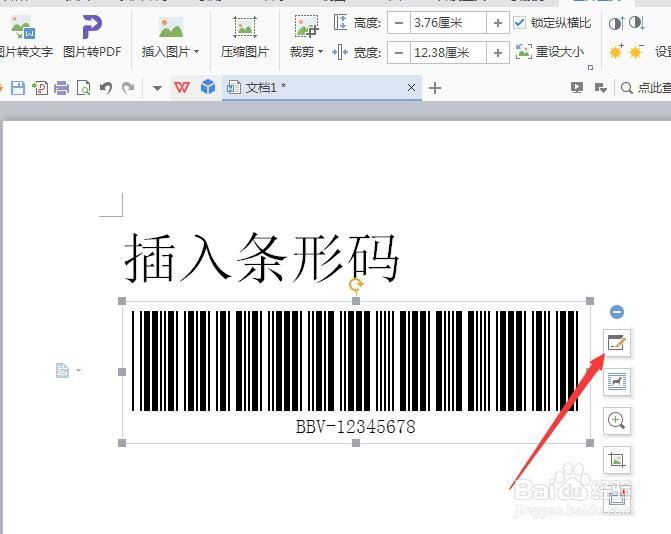Expand the quick access toolbar dropdown
Screen dimensions: 671x534
click(x=157, y=89)
